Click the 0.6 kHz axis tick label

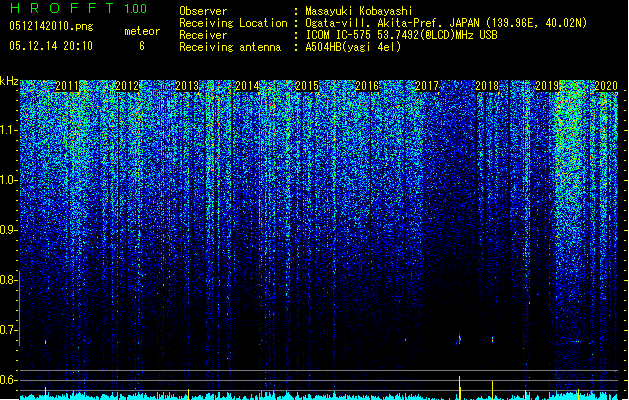pyautogui.click(x=8, y=380)
